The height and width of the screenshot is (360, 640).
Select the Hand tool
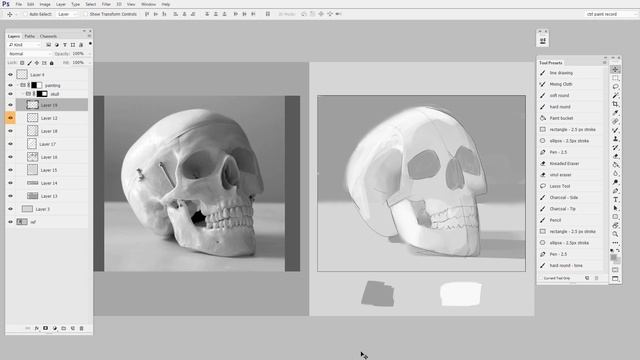click(615, 225)
